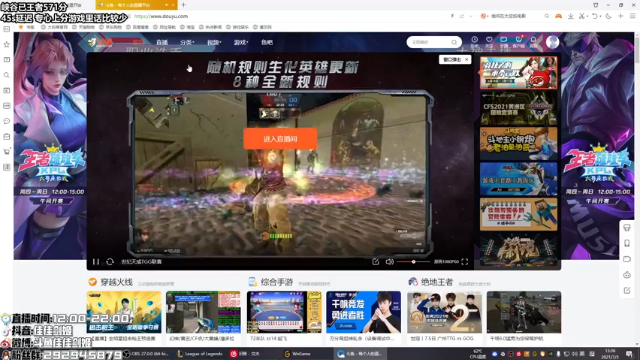The image size is (640, 360).
Task: Select the Minecraft-style thumbnail in side list
Action: (518, 214)
